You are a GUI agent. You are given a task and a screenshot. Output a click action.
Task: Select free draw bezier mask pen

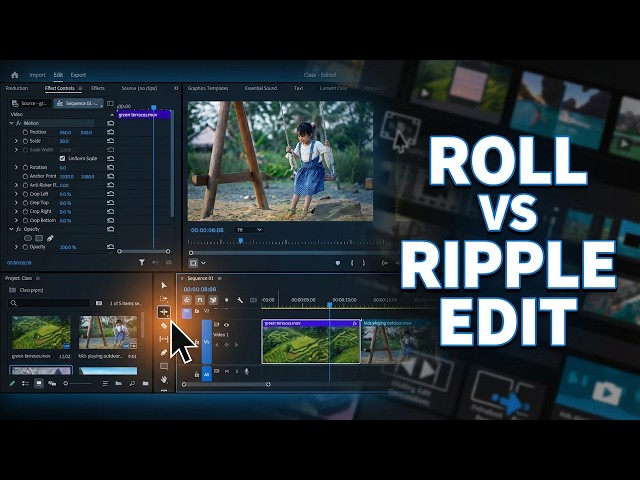click(50, 238)
